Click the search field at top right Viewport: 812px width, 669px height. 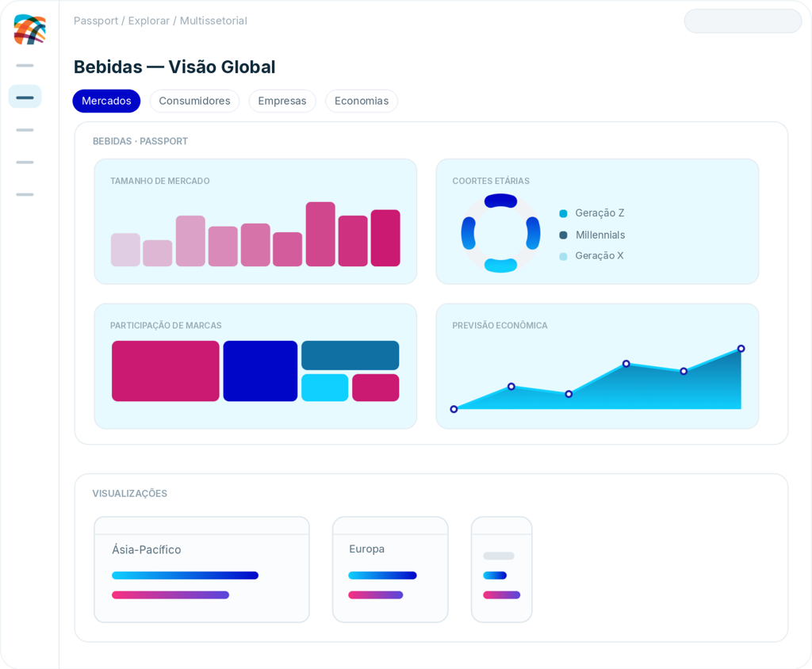[742, 21]
